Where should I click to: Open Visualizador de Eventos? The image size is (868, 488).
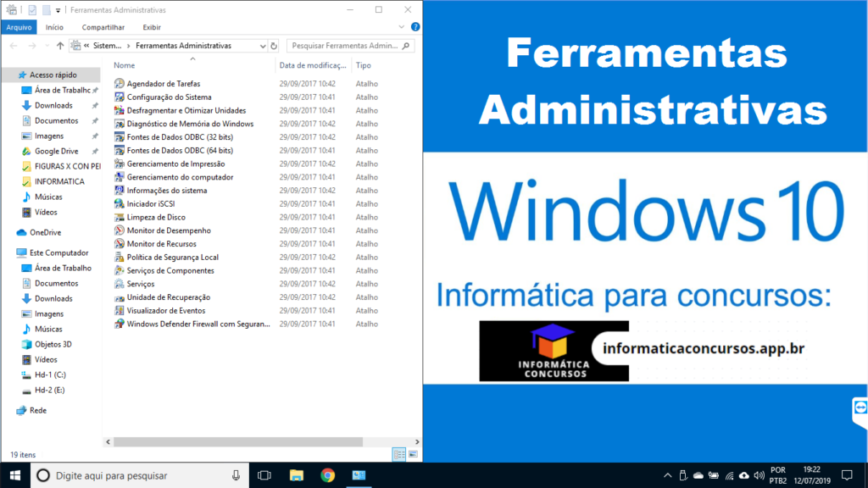pyautogui.click(x=165, y=311)
